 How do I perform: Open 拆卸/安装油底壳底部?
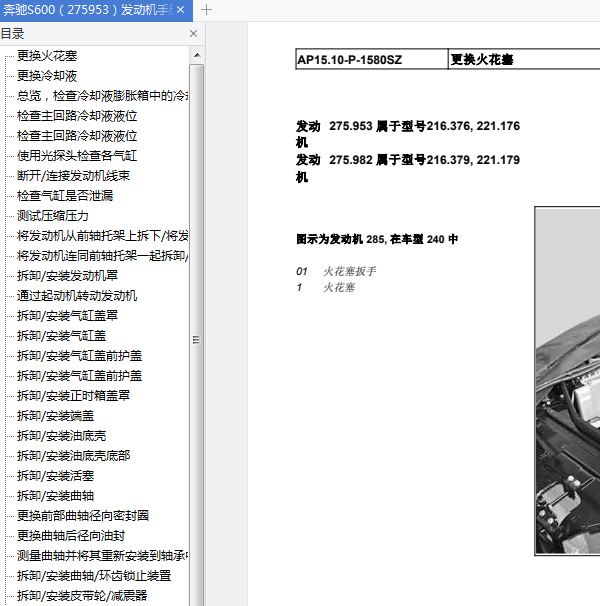tap(73, 456)
